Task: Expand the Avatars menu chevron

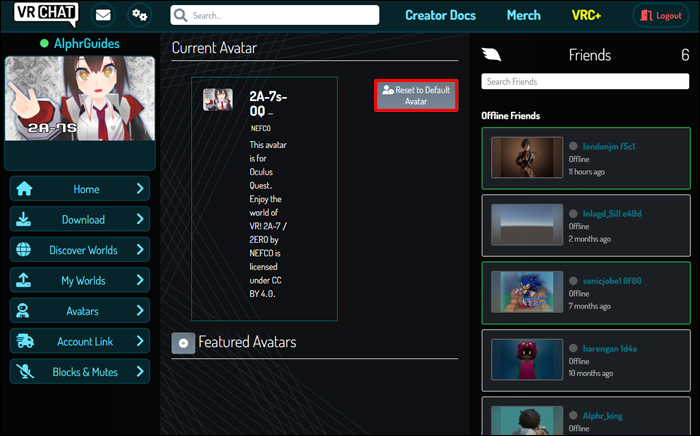Action: click(x=140, y=310)
